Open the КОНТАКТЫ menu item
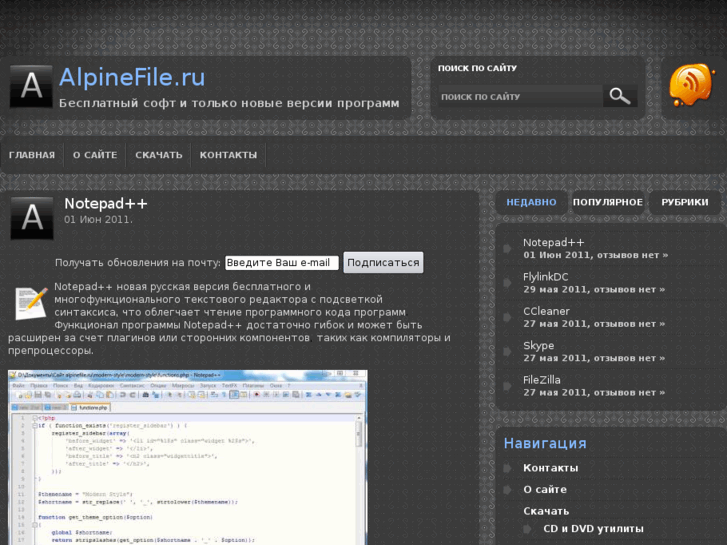Viewport: 727px width, 545px height. coord(228,155)
